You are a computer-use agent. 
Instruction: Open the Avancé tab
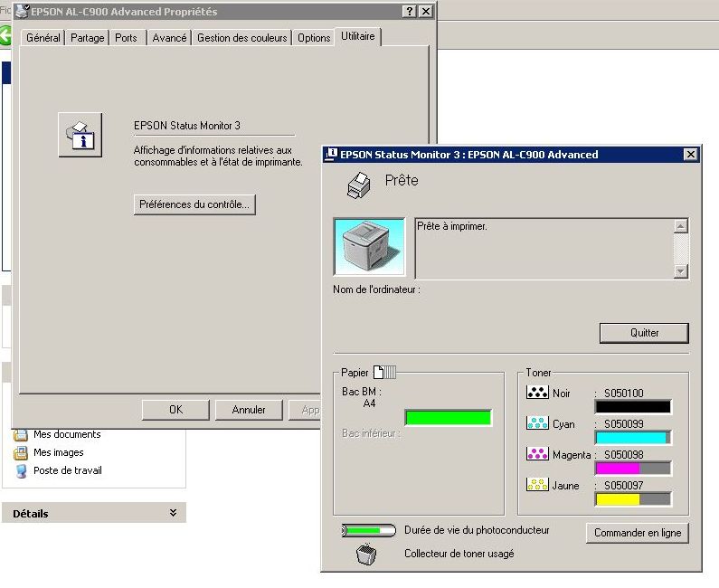coord(169,38)
